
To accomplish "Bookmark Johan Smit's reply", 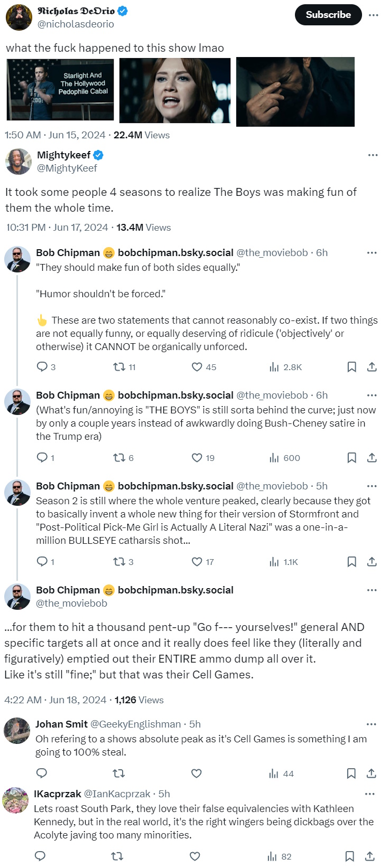I will point(351,773).
